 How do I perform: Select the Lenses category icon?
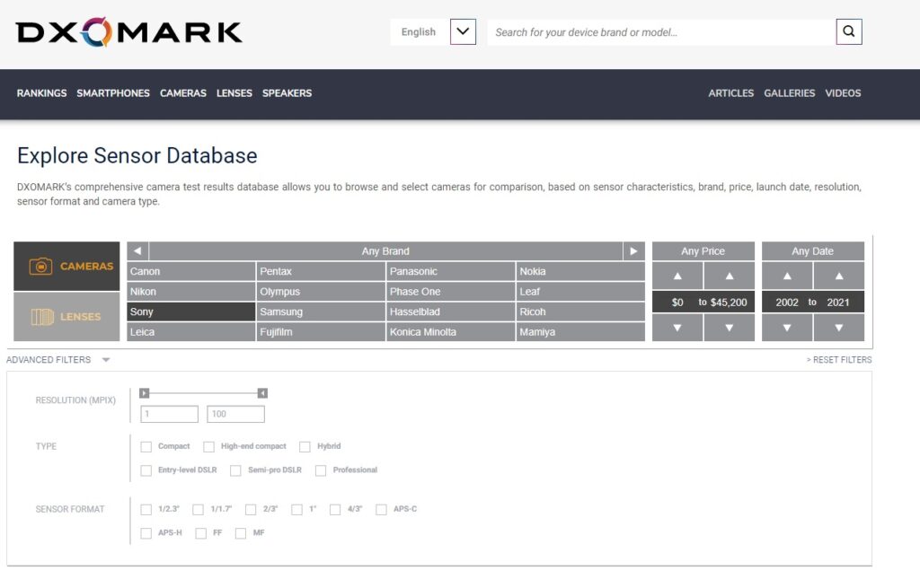[41, 317]
